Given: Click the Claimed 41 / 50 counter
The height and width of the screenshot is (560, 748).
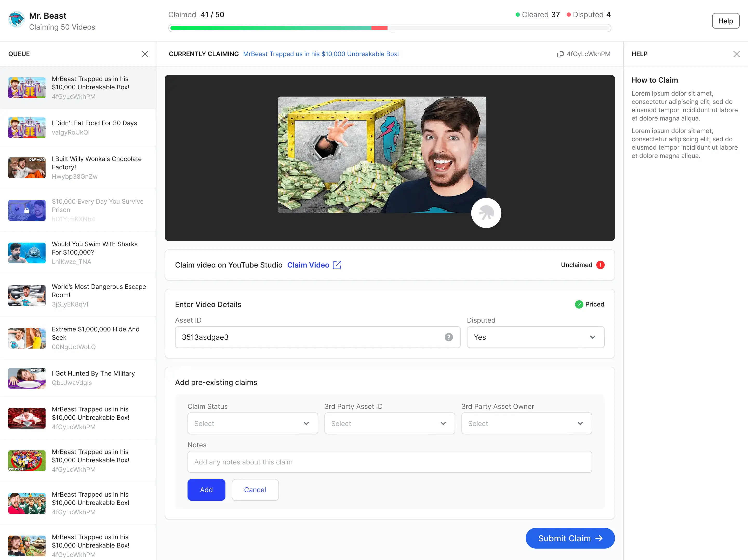Looking at the screenshot, I should pyautogui.click(x=196, y=15).
